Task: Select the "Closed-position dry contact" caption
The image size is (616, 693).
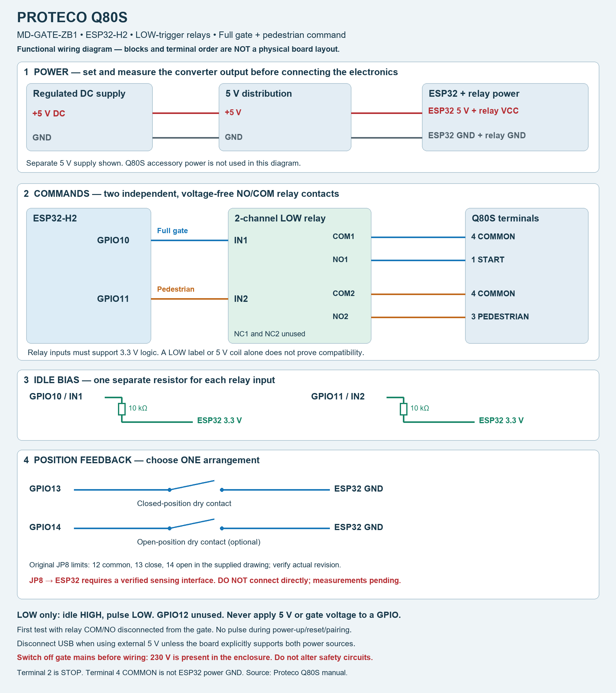Action: point(184,504)
